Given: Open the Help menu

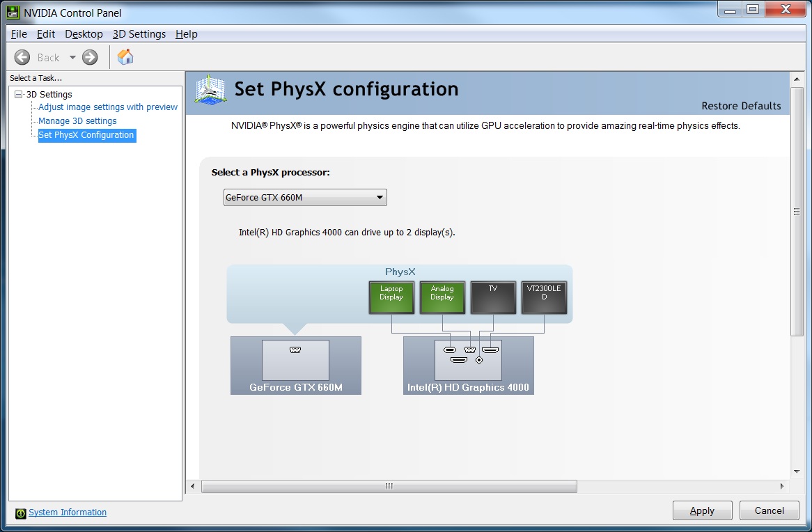Looking at the screenshot, I should pos(187,34).
